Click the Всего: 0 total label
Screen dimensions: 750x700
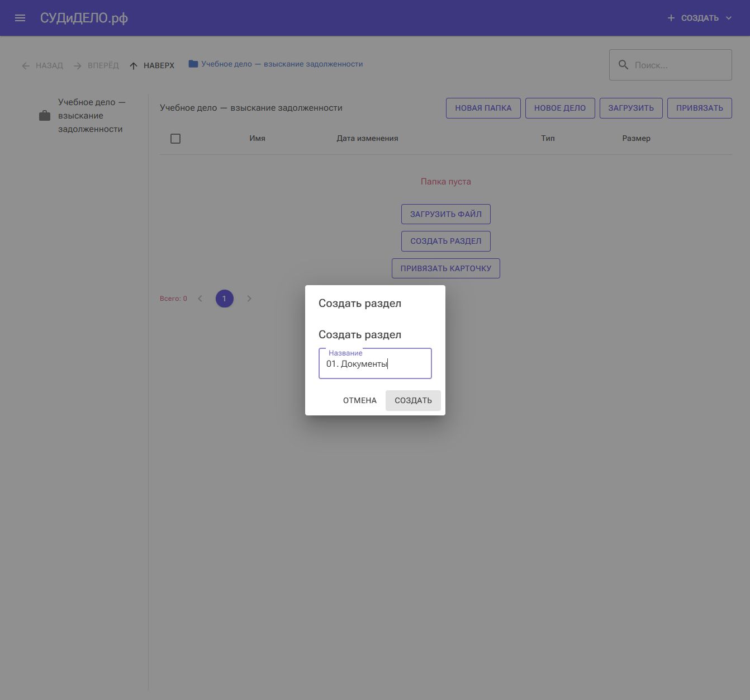(x=173, y=299)
